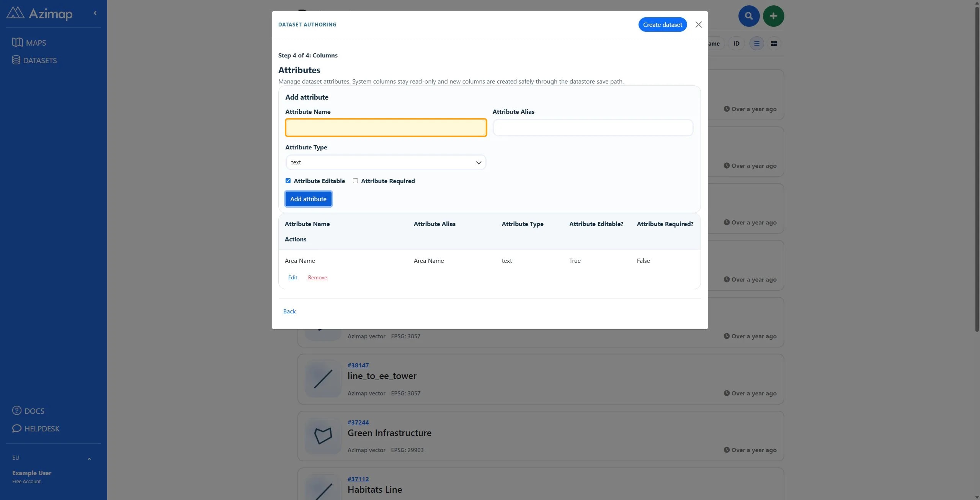Screen dimensions: 980x500
Task: Click the blue search circle icon
Action: tap(749, 16)
